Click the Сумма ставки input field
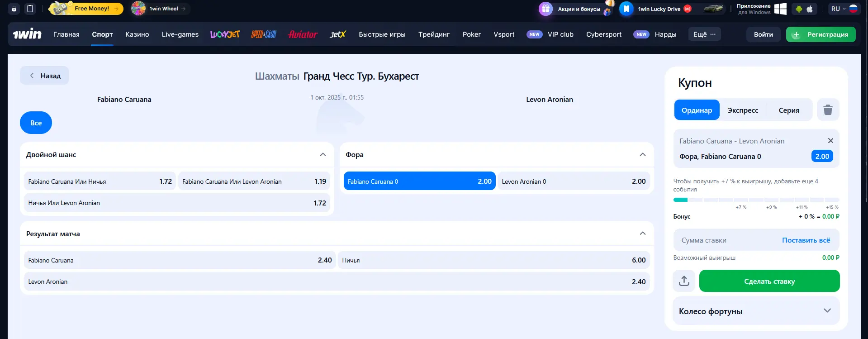 pyautogui.click(x=724, y=240)
